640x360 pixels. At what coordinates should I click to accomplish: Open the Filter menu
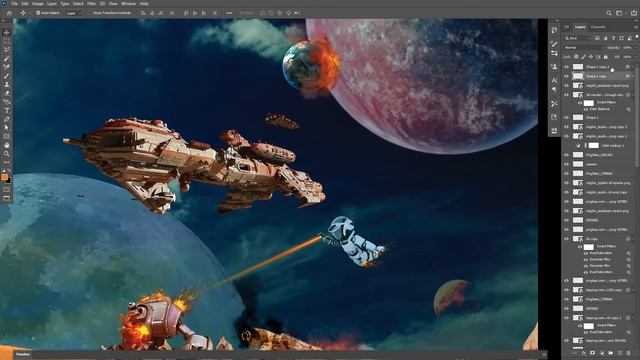pyautogui.click(x=91, y=4)
